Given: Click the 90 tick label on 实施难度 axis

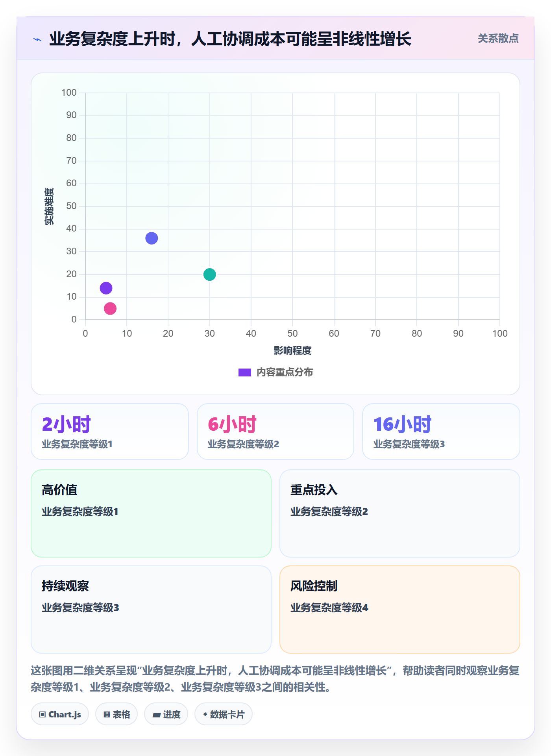Looking at the screenshot, I should click(71, 115).
